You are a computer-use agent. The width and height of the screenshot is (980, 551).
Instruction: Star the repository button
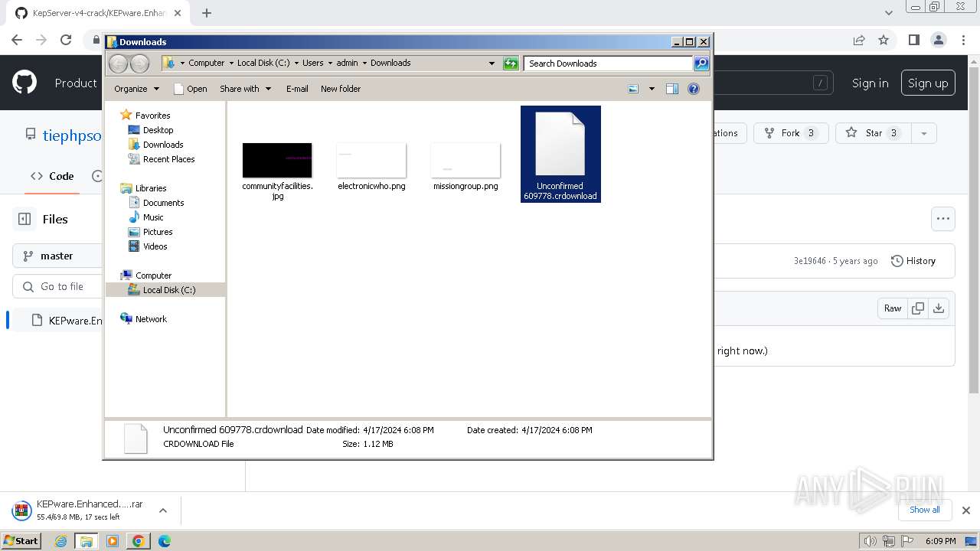coord(874,133)
